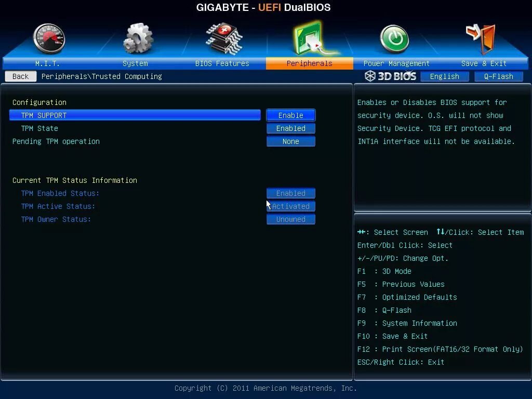The image size is (532, 399).
Task: Go to the Power Management tab
Action: coord(396,63)
